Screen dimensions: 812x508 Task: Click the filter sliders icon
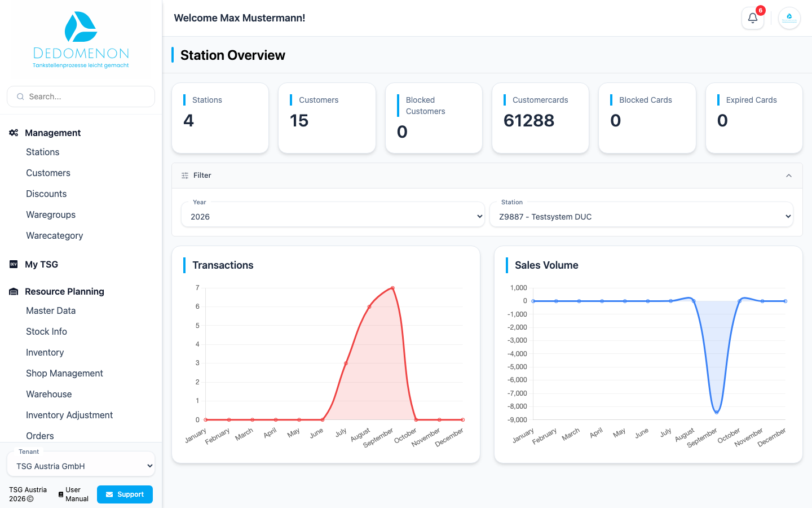tap(185, 176)
